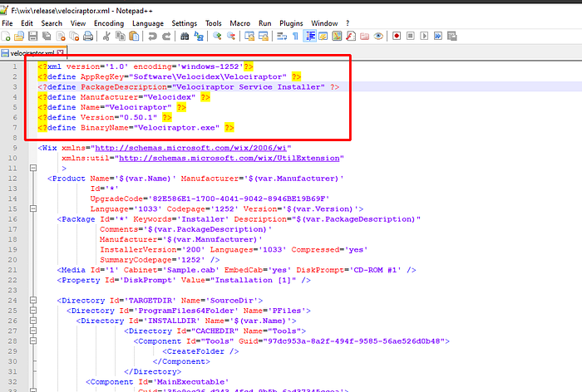Viewport: 582px width, 392px height.
Task: Open the Replace toolbar icon
Action: point(199,37)
